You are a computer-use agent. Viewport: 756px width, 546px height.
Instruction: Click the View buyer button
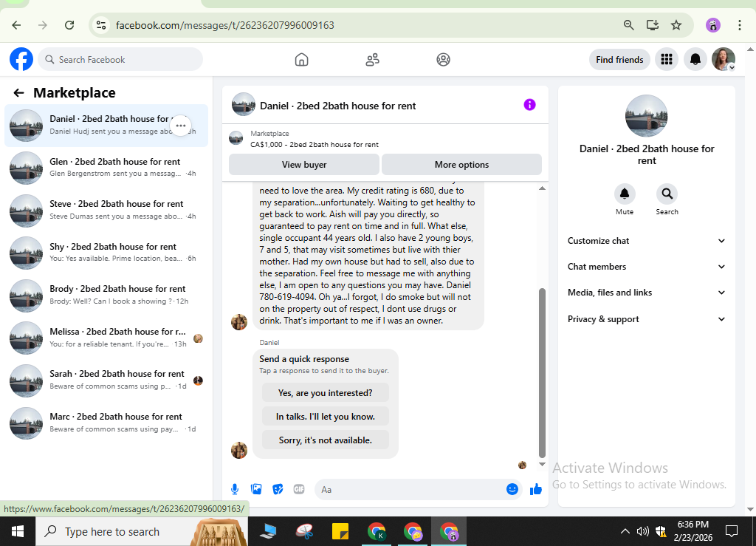coord(303,165)
